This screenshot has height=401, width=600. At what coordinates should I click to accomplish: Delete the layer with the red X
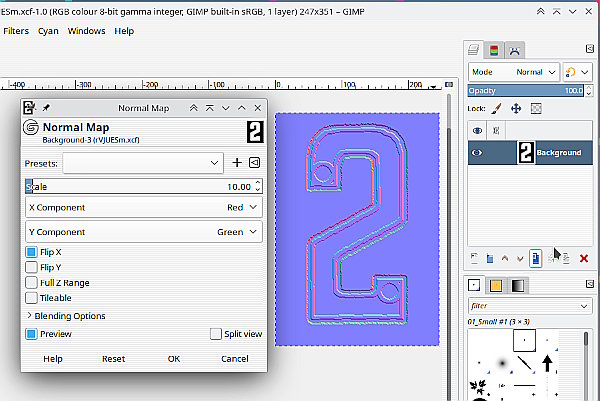pyautogui.click(x=584, y=258)
